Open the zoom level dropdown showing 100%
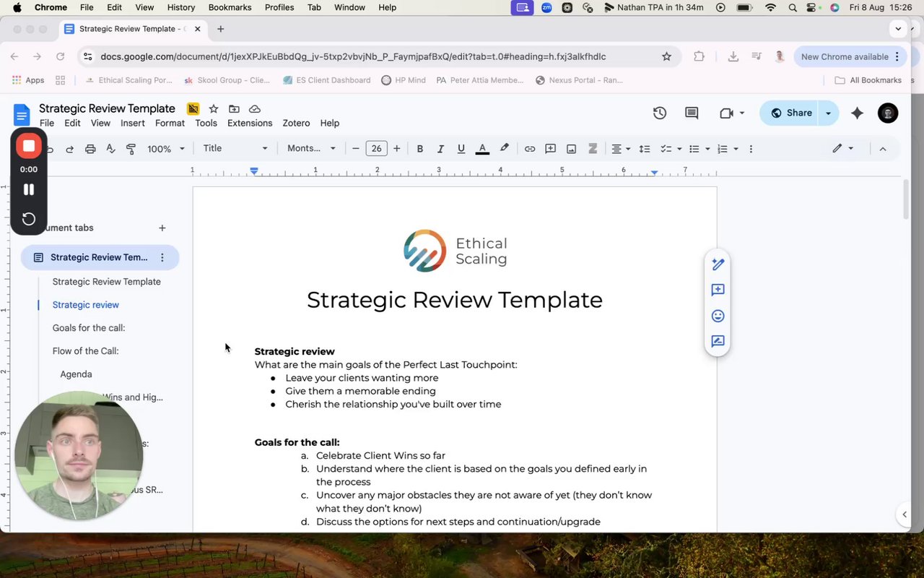Image resolution: width=924 pixels, height=578 pixels. (166, 149)
